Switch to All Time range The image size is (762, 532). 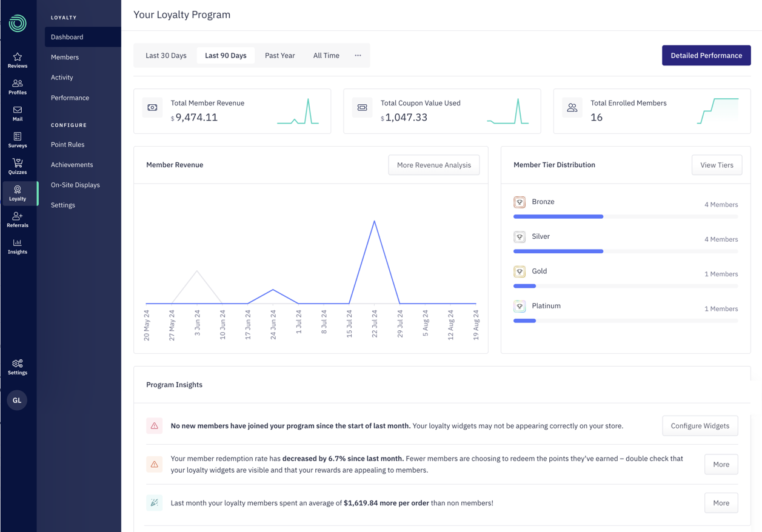pyautogui.click(x=326, y=55)
